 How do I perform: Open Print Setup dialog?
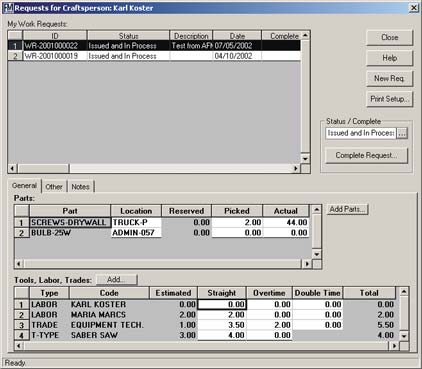tap(389, 99)
